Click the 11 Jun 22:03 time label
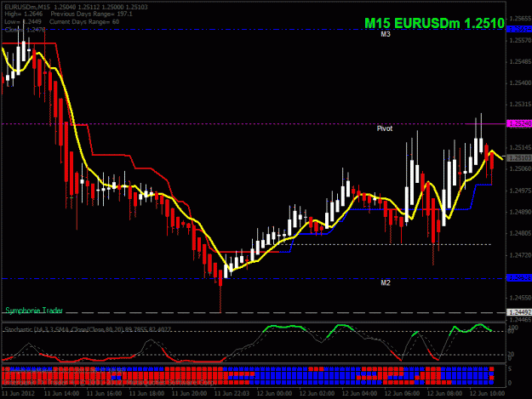Viewport: 532px width, 399px height. (x=232, y=393)
